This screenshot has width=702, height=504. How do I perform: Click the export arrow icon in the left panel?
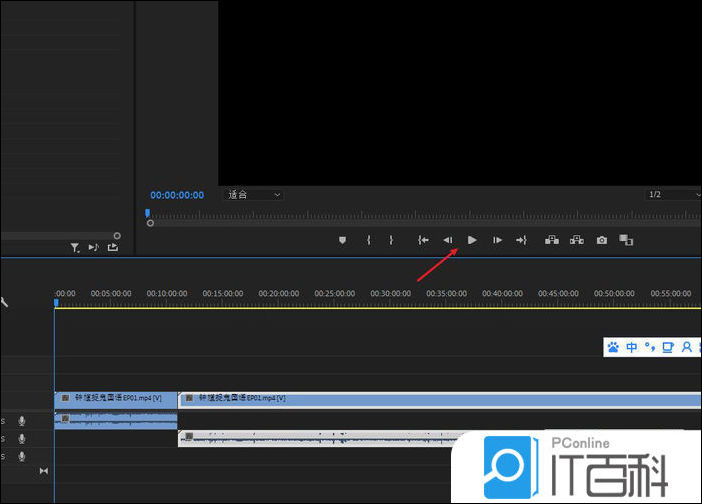point(113,247)
